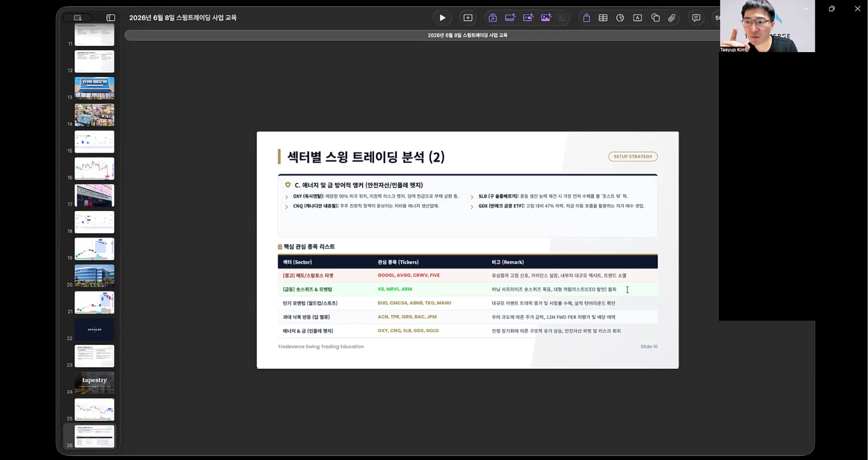Image resolution: width=868 pixels, height=460 pixels.
Task: Click the 단기 모멘텀 (월드컵/스포츠) sector cell
Action: [x=310, y=303]
